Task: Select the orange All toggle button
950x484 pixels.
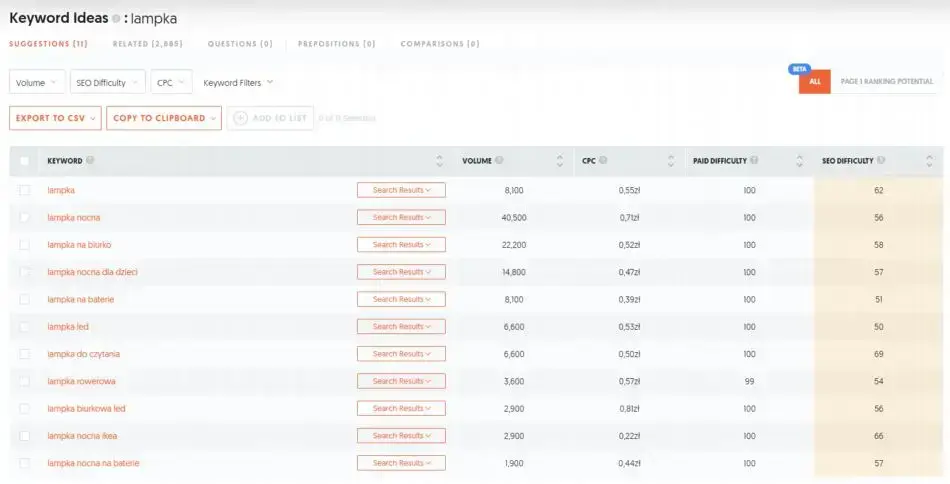Action: click(814, 82)
